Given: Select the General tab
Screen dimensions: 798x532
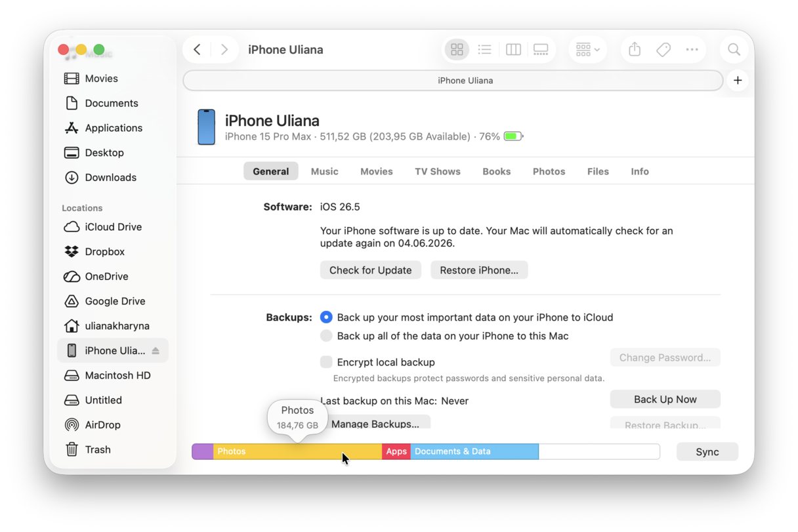Looking at the screenshot, I should (x=270, y=171).
